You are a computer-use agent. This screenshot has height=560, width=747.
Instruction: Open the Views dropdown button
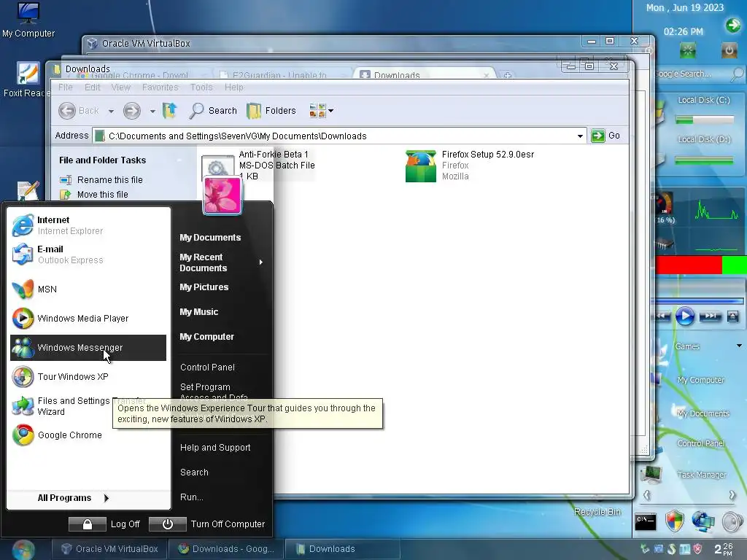click(x=321, y=111)
